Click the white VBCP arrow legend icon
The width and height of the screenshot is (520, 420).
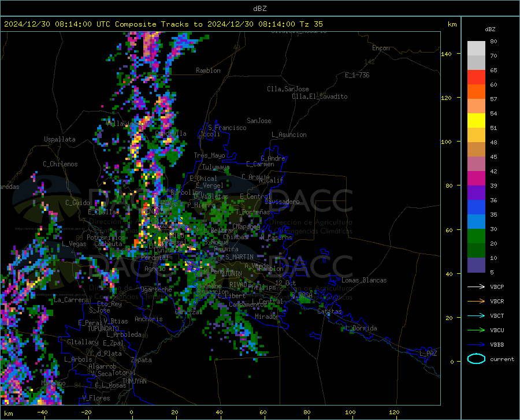pyautogui.click(x=476, y=287)
